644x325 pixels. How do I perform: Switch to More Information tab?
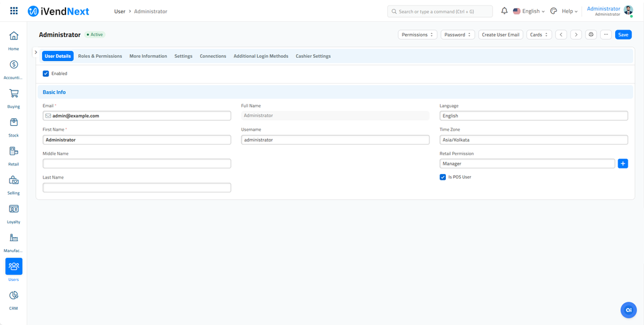148,56
